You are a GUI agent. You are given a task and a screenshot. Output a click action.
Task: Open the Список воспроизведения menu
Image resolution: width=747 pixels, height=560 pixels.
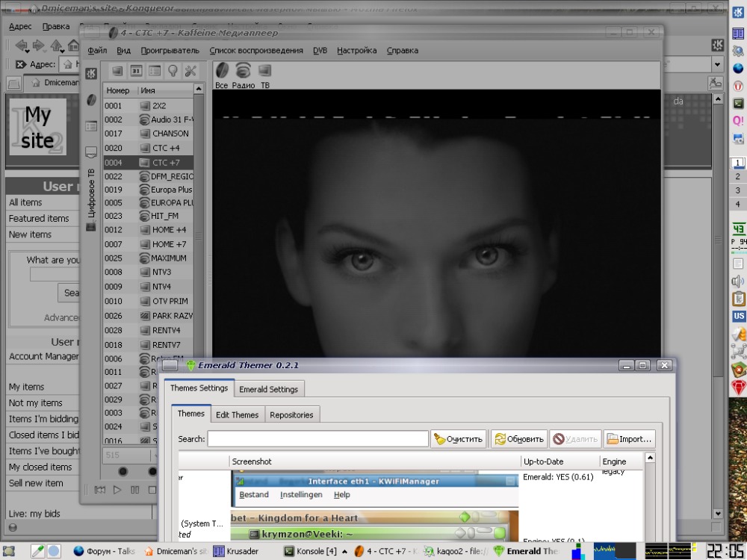pos(256,51)
